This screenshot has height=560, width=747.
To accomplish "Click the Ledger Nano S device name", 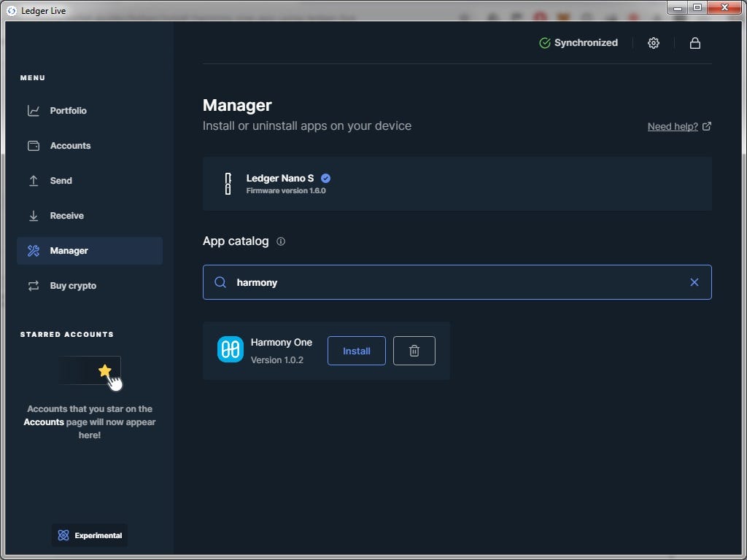I will 280,178.
